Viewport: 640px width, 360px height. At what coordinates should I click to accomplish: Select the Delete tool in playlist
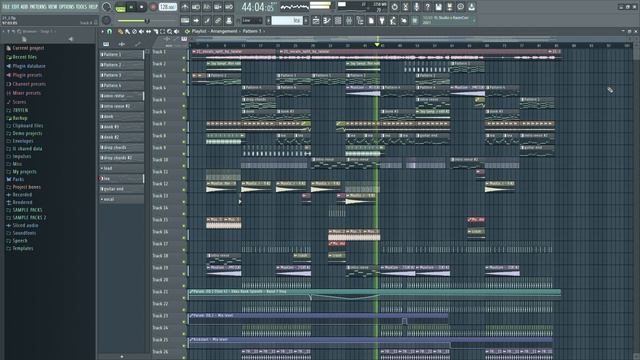tap(134, 31)
